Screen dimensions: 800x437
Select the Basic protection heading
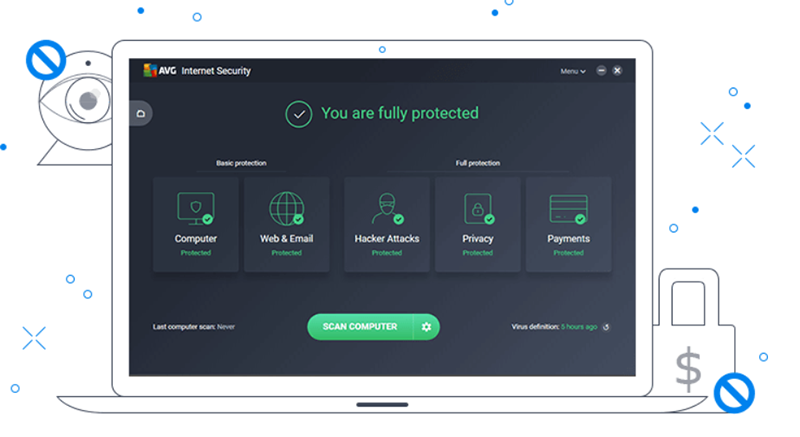click(x=241, y=163)
